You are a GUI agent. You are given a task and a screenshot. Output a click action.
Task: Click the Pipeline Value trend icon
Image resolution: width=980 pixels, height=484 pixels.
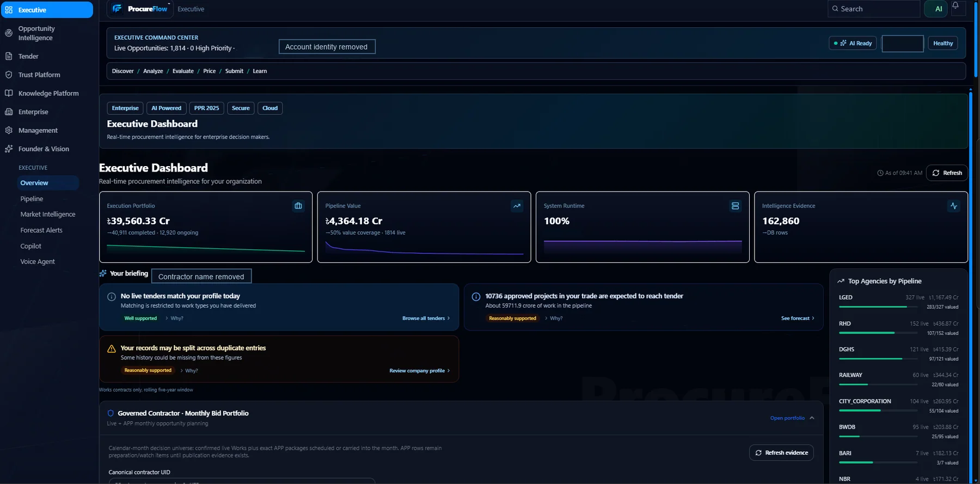517,206
